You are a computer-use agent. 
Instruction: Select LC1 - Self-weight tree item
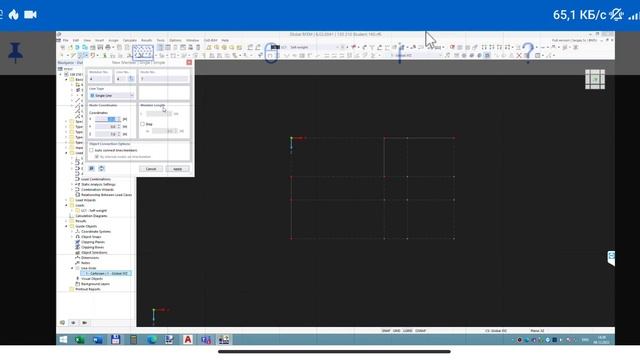[x=93, y=211]
